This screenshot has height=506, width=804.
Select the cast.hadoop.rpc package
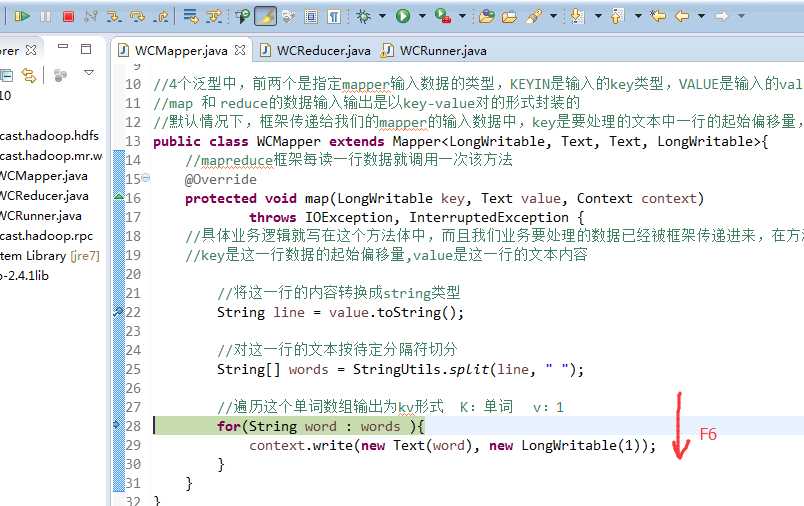point(46,235)
